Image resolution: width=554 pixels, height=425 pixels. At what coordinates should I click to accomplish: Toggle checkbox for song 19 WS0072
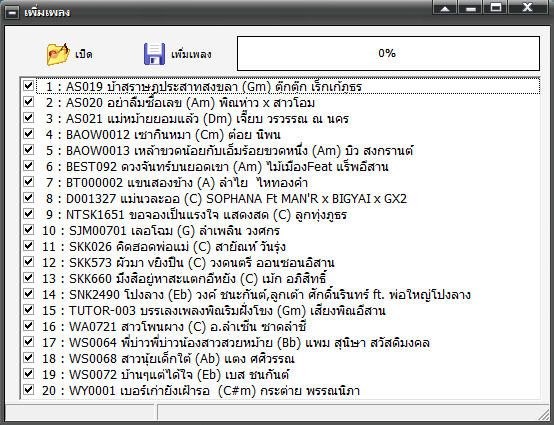(x=28, y=374)
